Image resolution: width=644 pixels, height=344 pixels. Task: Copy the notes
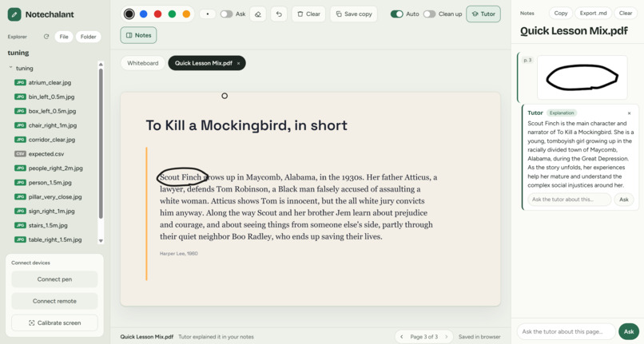click(x=561, y=13)
